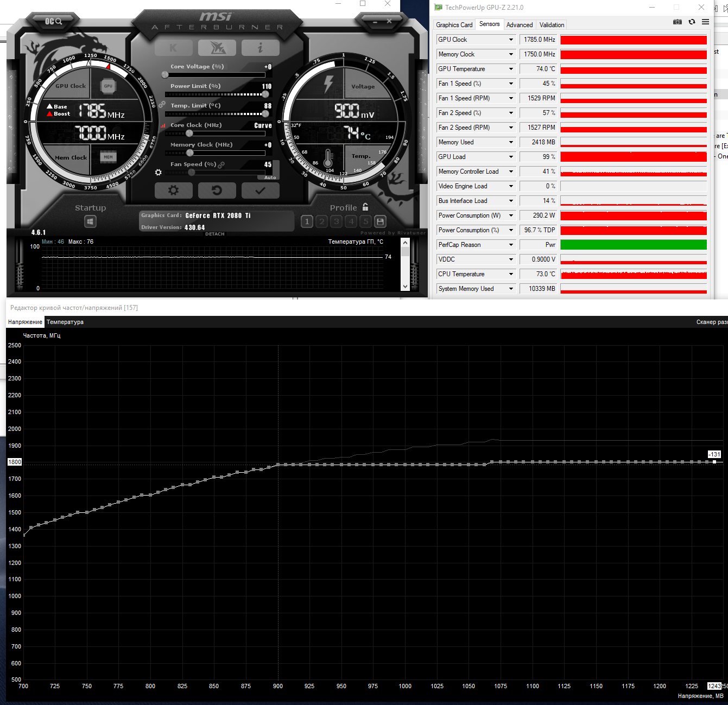Screen dimensions: 728x705
Task: Open the GPU Clock sensor dropdown
Action: tap(511, 40)
